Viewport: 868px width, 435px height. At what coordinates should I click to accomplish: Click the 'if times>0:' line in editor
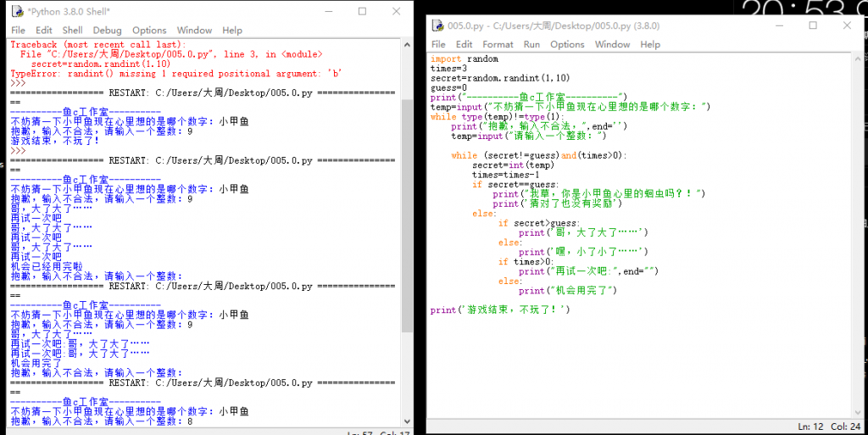coord(526,262)
